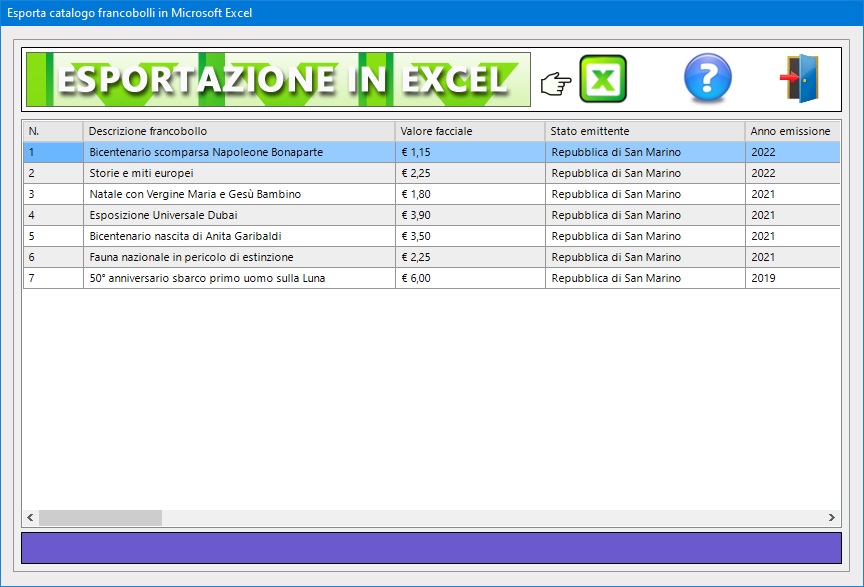The height and width of the screenshot is (587, 864).
Task: Click the € 3,90 face value cell
Action: [x=470, y=215]
